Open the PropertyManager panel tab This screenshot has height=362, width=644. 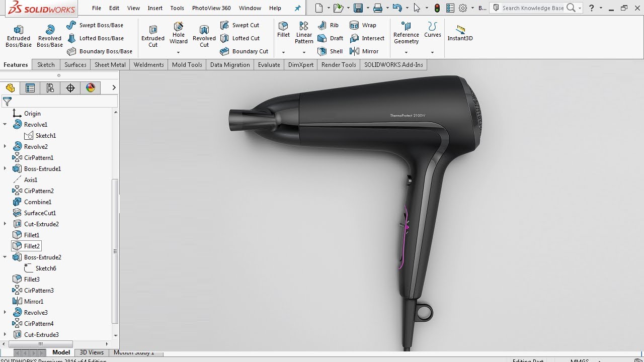point(30,88)
